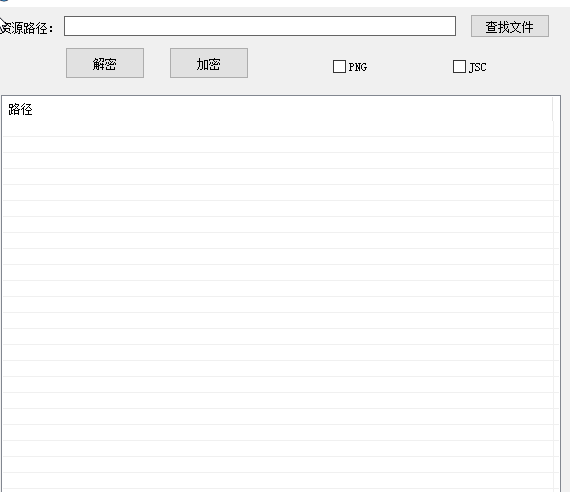This screenshot has width=570, height=492.
Task: Click the PNG label text
Action: [x=358, y=67]
